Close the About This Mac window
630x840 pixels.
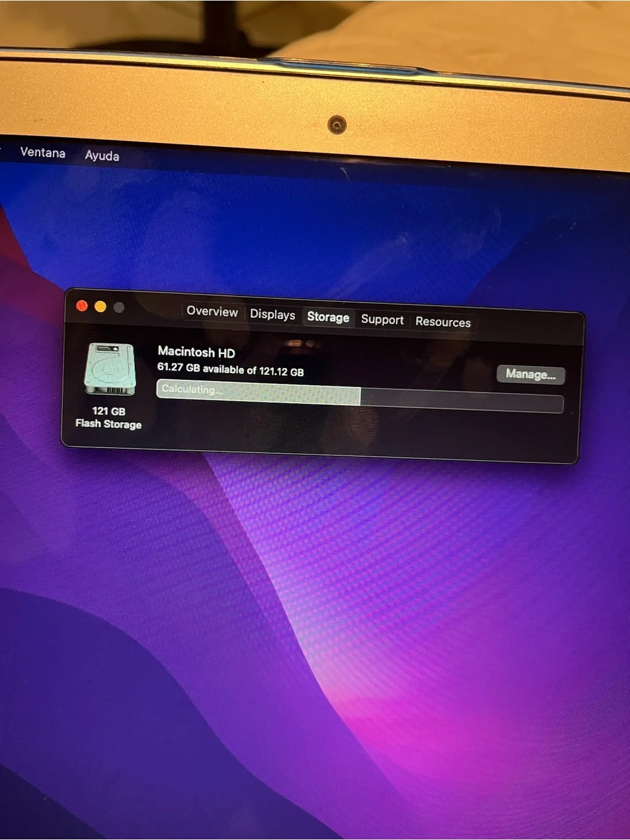[82, 306]
